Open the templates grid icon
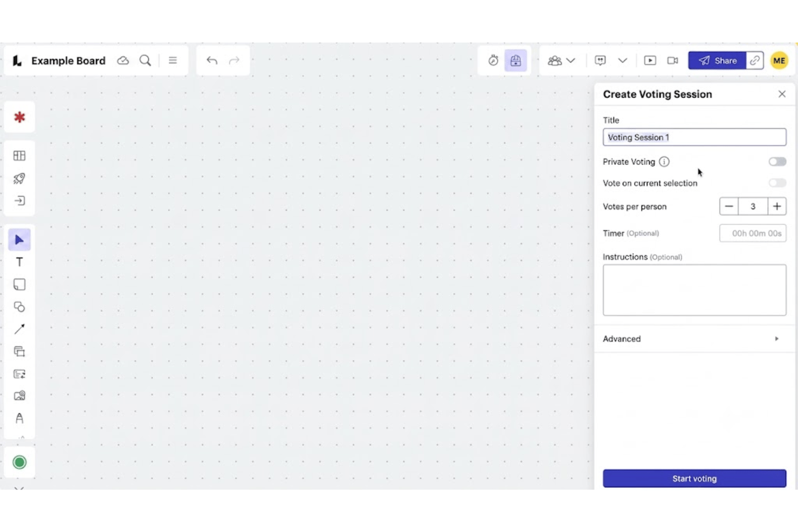Screen dimensions: 798x532 point(19,156)
